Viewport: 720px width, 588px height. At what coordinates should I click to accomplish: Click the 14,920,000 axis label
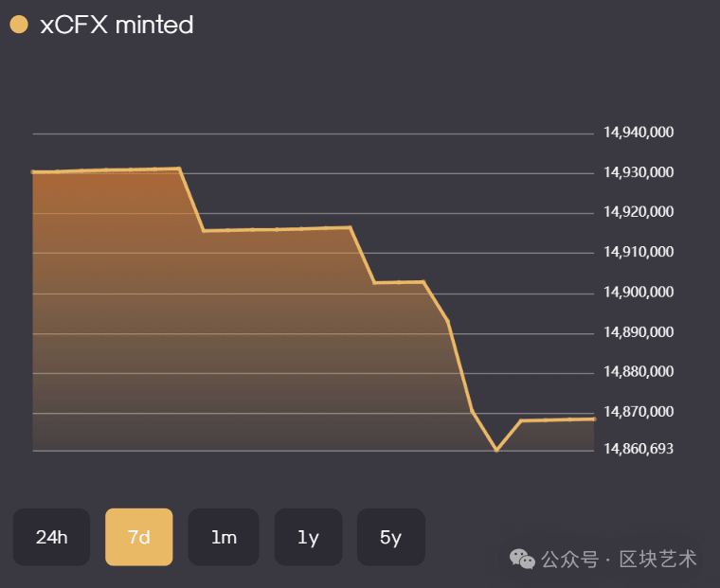[x=639, y=211]
